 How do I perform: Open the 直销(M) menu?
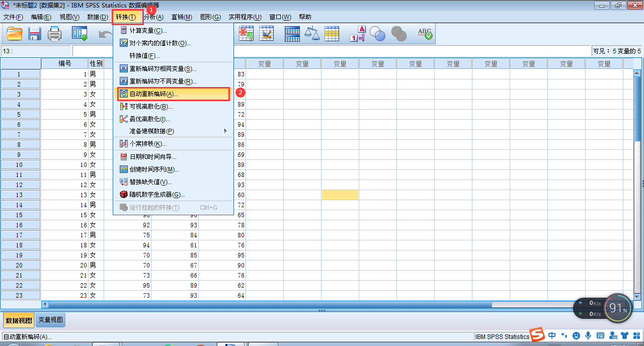click(182, 17)
